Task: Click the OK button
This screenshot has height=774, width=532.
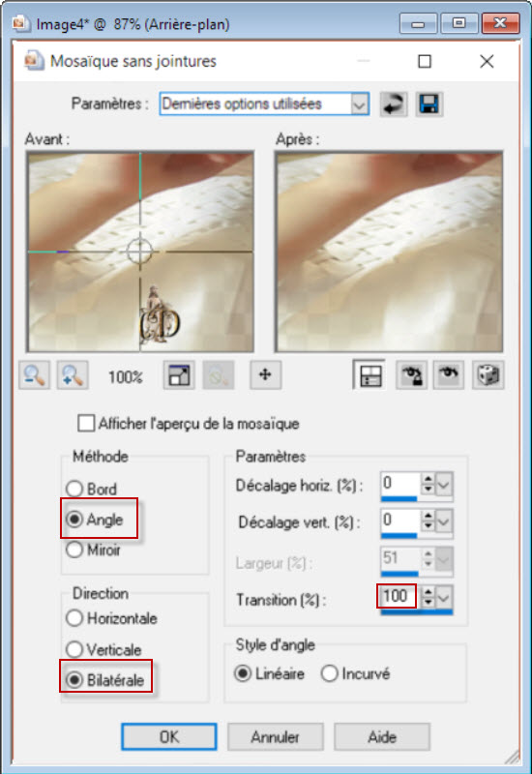Action: tap(169, 737)
